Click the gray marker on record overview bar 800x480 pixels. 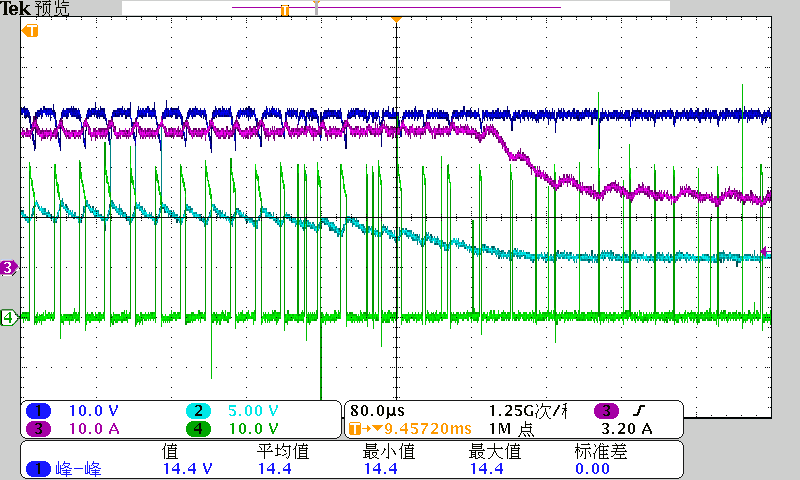coord(316,7)
